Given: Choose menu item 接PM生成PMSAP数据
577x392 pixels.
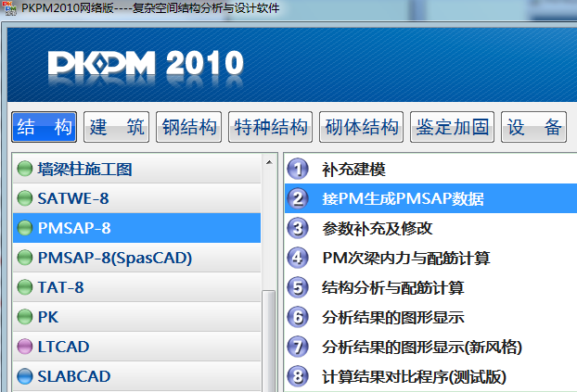Looking at the screenshot, I should (431, 198).
